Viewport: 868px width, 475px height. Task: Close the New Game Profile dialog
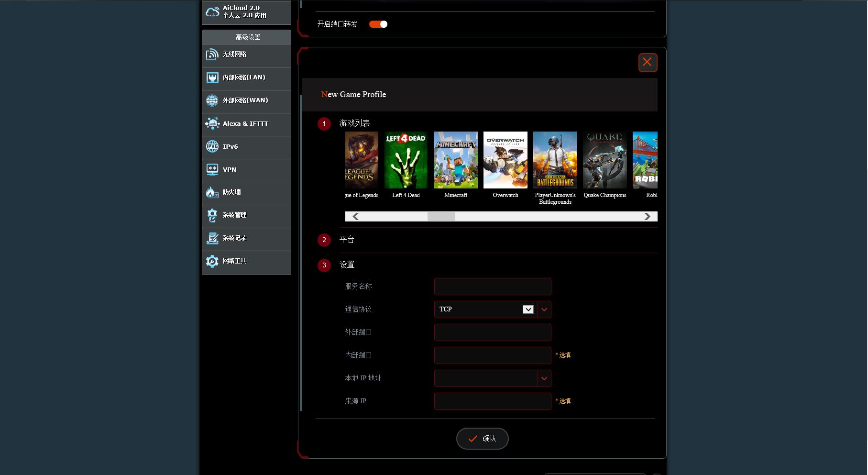(x=648, y=62)
